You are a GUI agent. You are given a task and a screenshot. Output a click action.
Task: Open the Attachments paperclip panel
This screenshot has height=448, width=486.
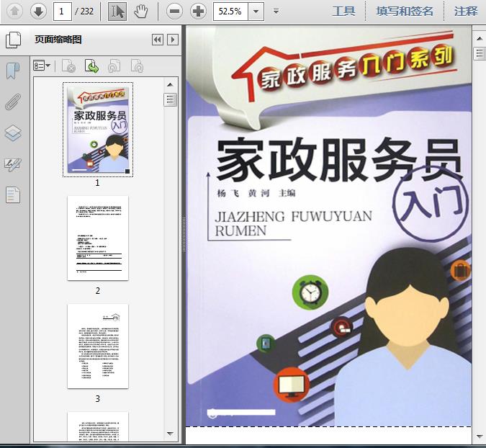point(13,102)
